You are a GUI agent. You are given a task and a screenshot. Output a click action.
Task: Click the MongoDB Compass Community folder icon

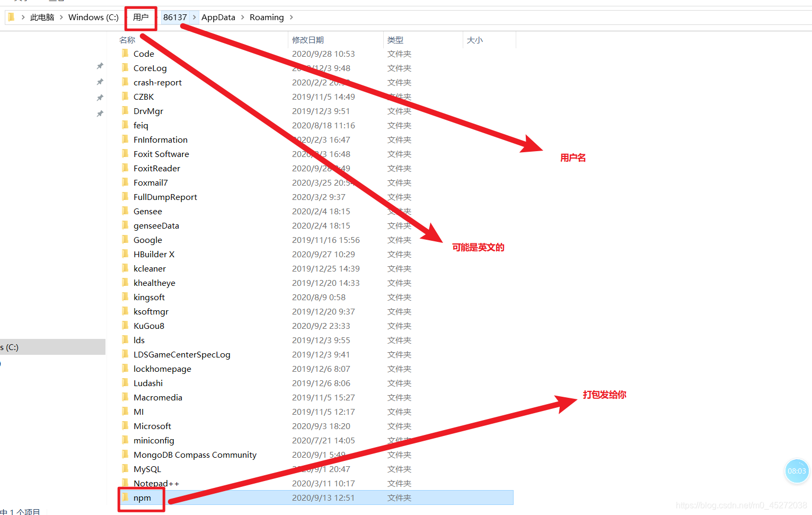pyautogui.click(x=125, y=454)
